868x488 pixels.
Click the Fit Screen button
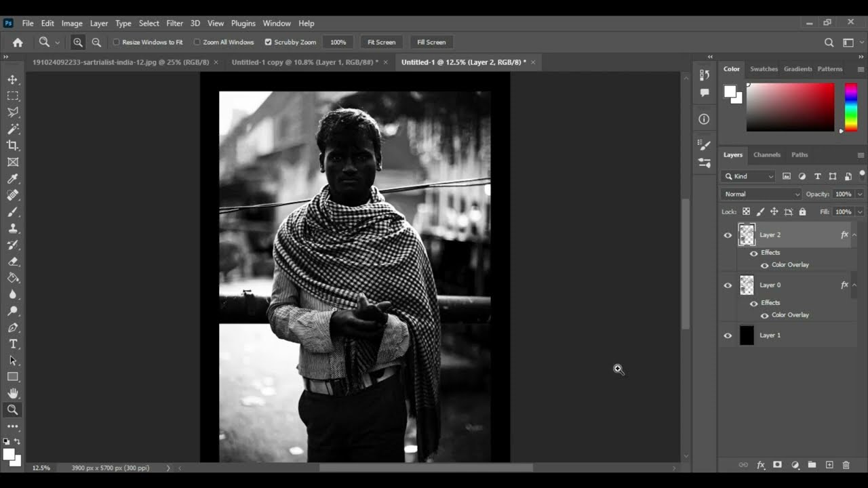[x=381, y=42]
